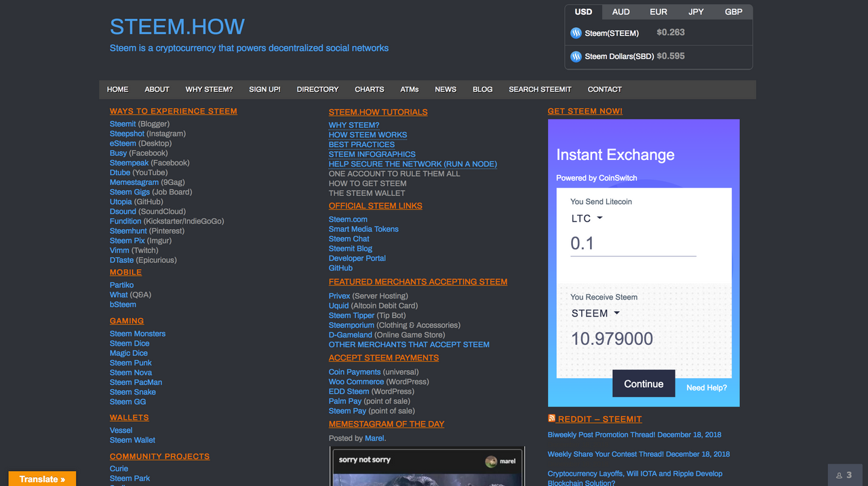Open the Steem PacMan link

coord(136,382)
